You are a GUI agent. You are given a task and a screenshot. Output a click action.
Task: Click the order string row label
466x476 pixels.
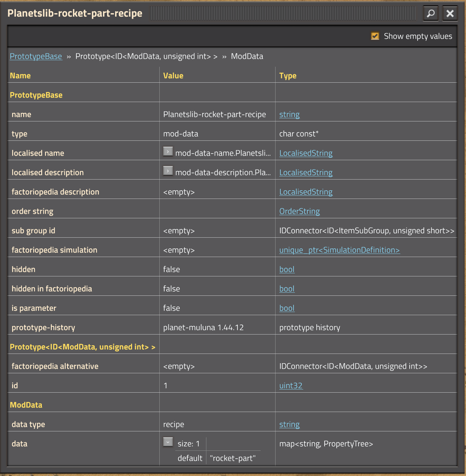(32, 211)
